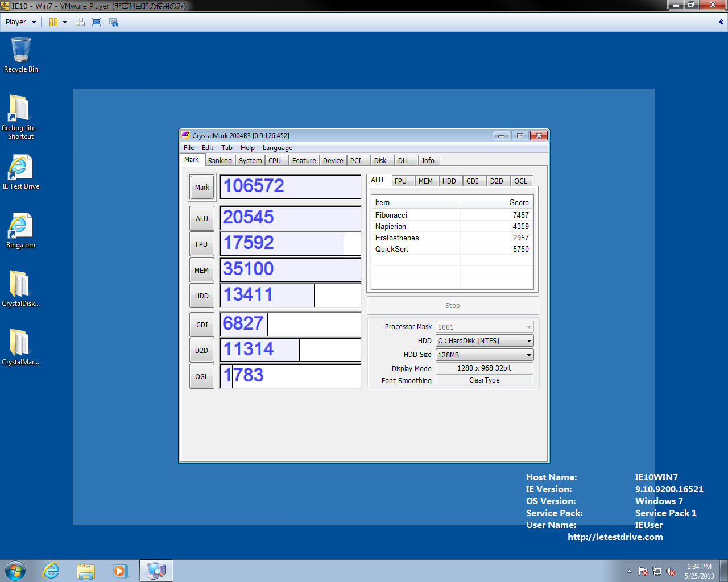Open the Bing.com desktop shortcut

(20, 230)
